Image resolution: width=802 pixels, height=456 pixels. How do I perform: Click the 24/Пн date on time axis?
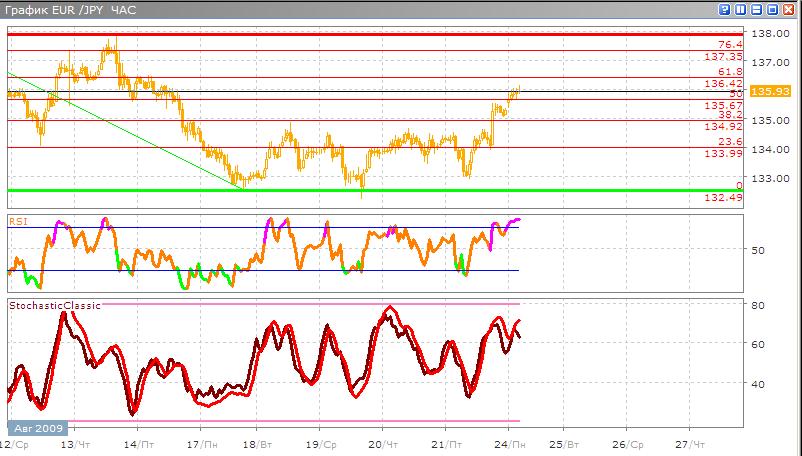[x=508, y=442]
